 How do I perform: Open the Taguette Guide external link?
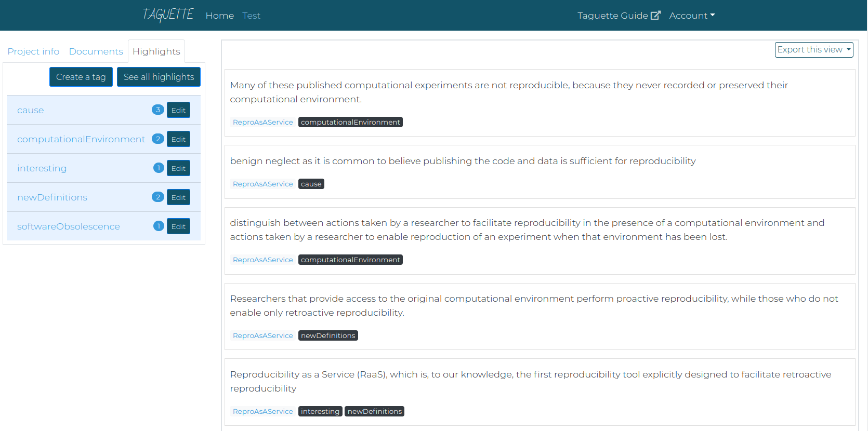619,16
